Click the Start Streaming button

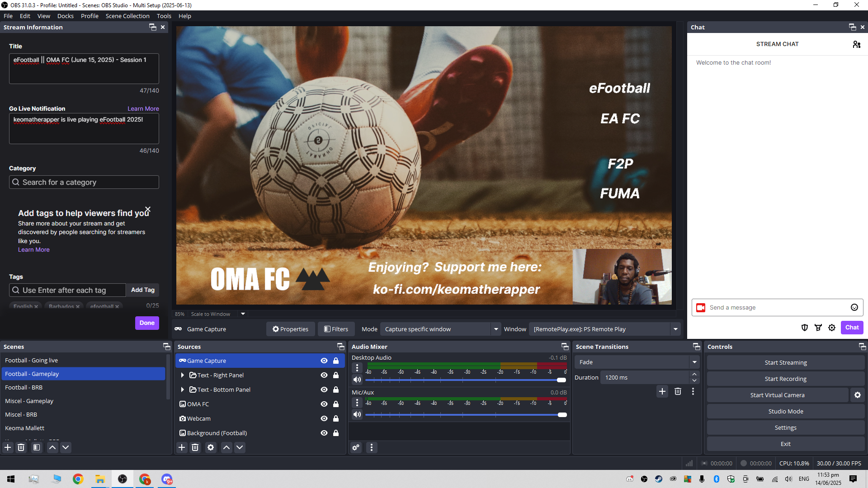(x=785, y=363)
